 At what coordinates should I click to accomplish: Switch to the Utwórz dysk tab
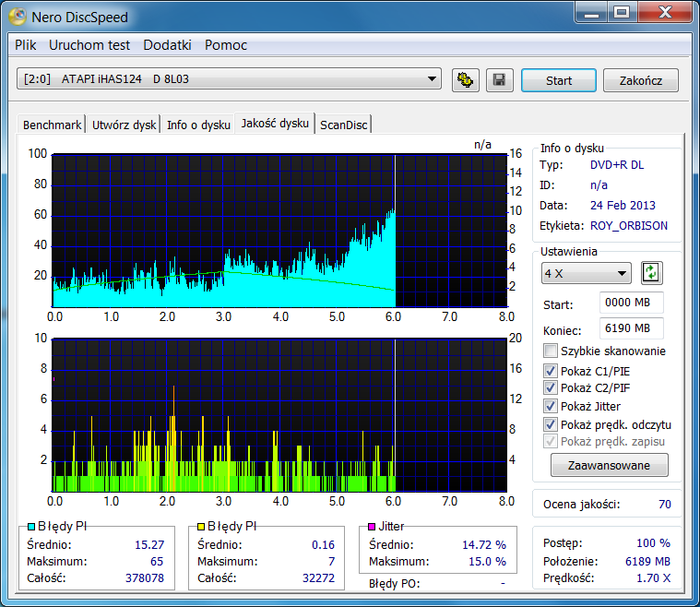124,125
